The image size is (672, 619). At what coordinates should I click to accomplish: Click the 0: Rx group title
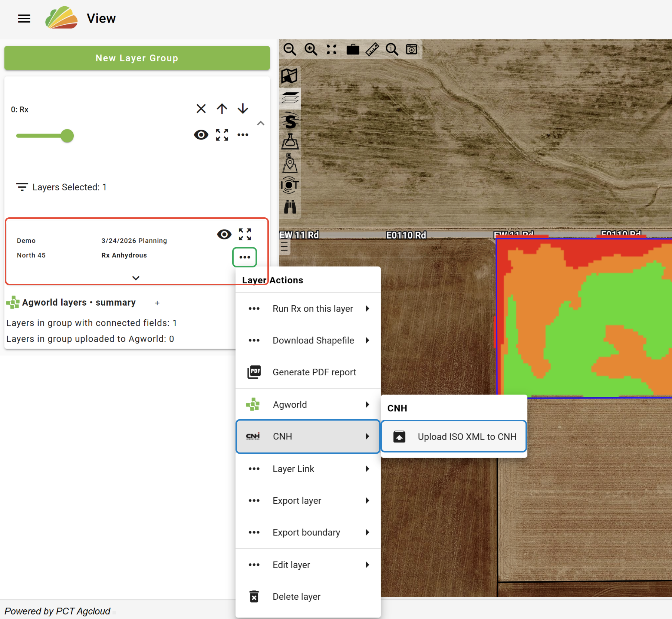click(x=20, y=110)
